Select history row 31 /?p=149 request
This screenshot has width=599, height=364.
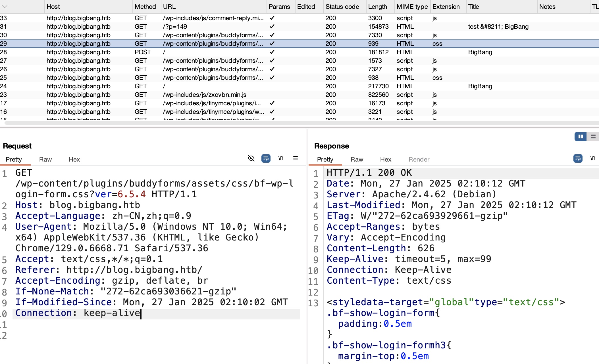(175, 27)
